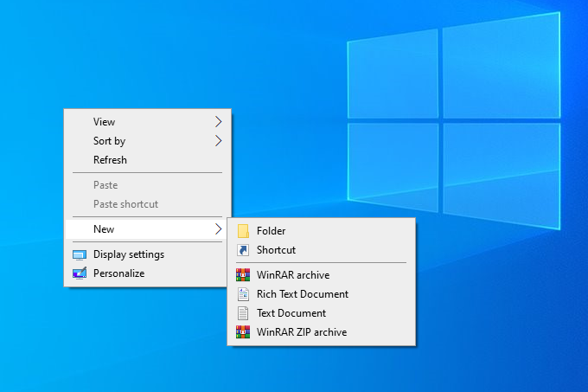Expand the Sort by submenu arrow

[218, 141]
